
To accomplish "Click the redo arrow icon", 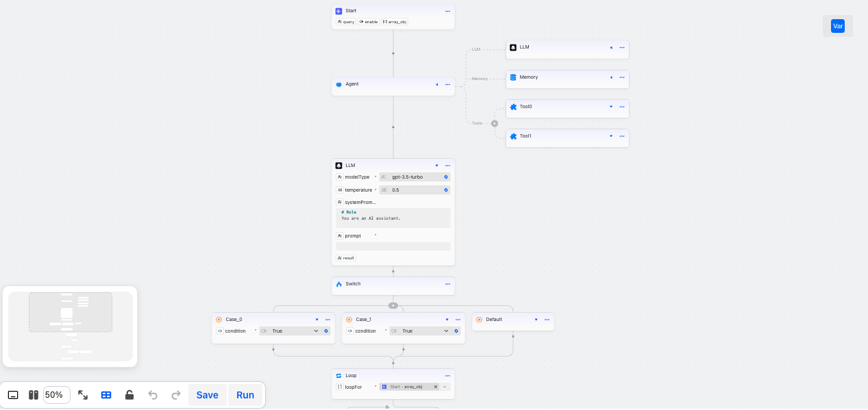I will [x=176, y=395].
